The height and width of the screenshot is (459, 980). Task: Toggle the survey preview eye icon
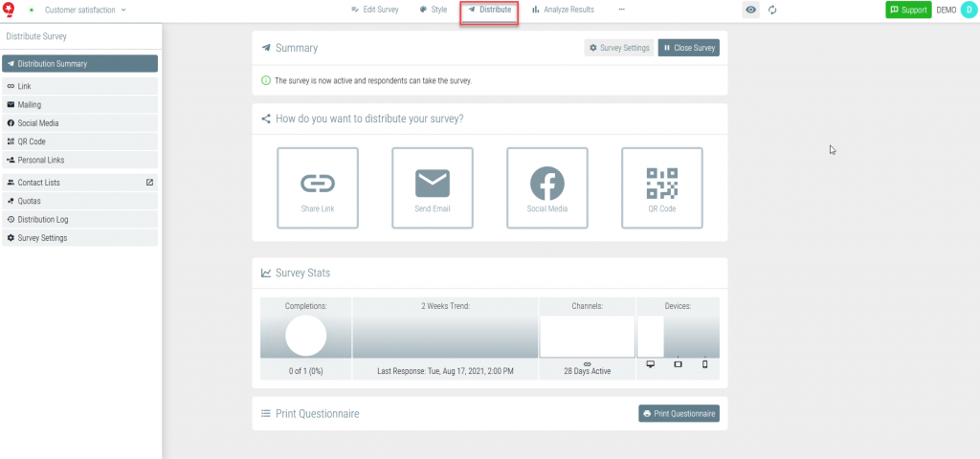[751, 10]
